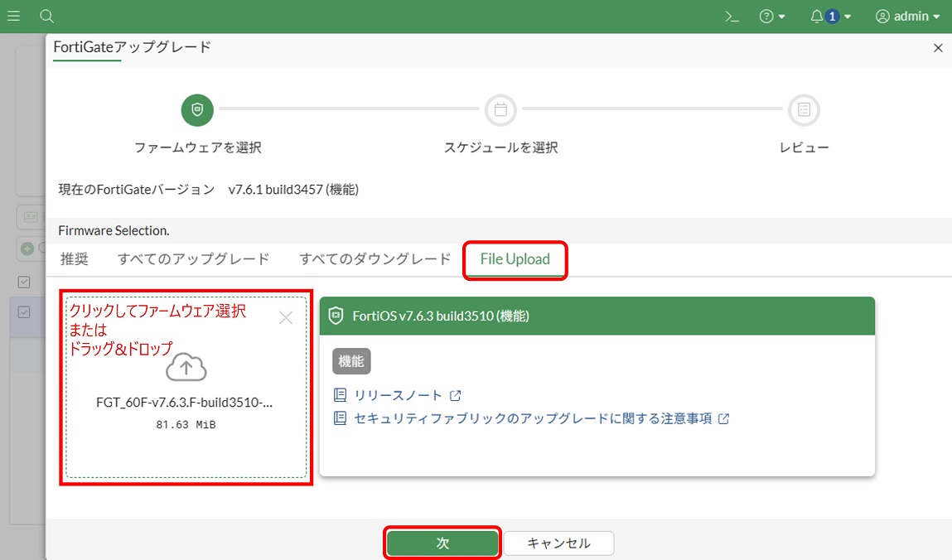Open the CLI console icon

click(732, 17)
